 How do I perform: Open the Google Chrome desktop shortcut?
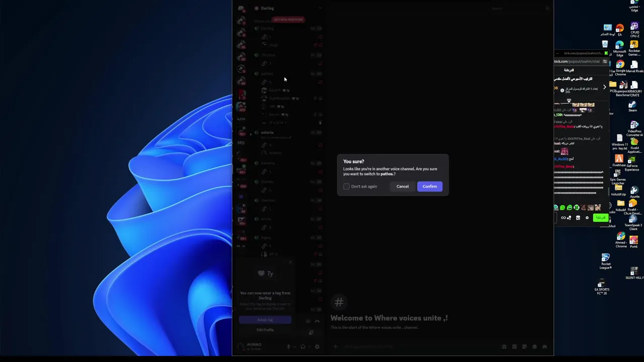[620, 68]
